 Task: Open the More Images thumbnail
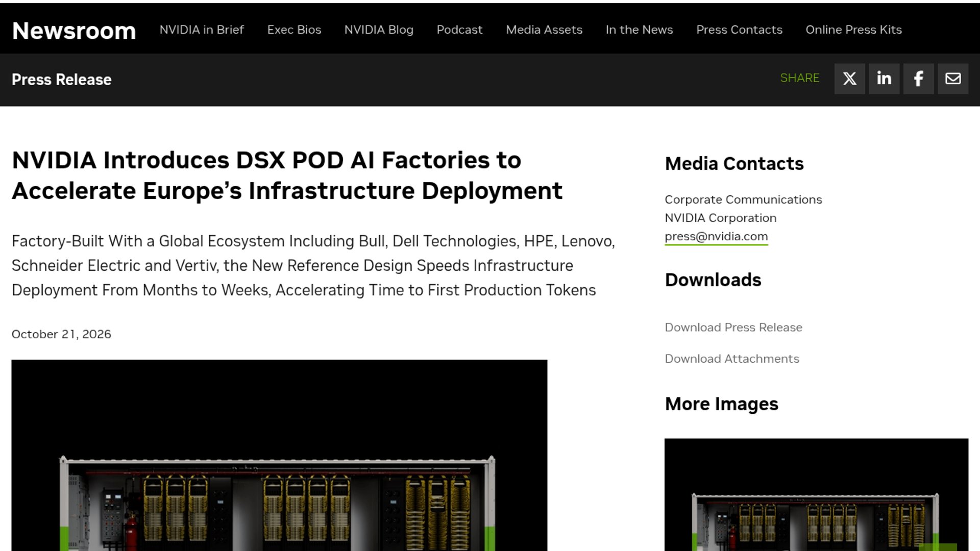[x=816, y=494]
